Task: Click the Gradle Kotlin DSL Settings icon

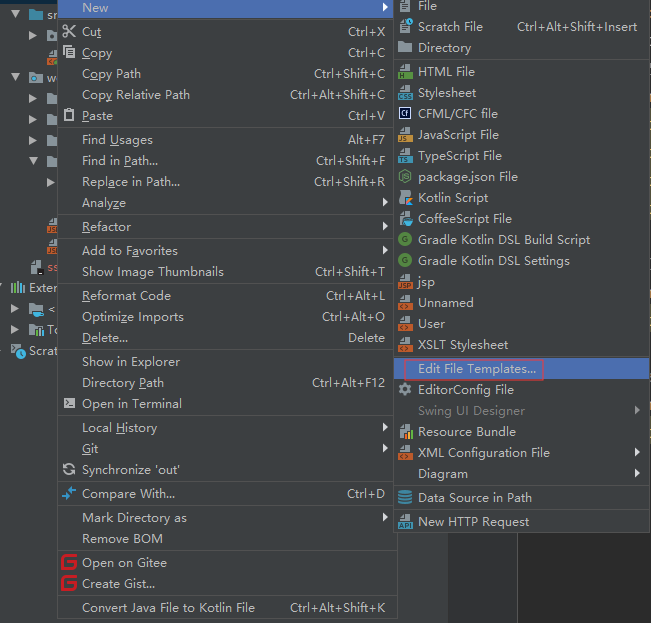Action: pyautogui.click(x=405, y=260)
